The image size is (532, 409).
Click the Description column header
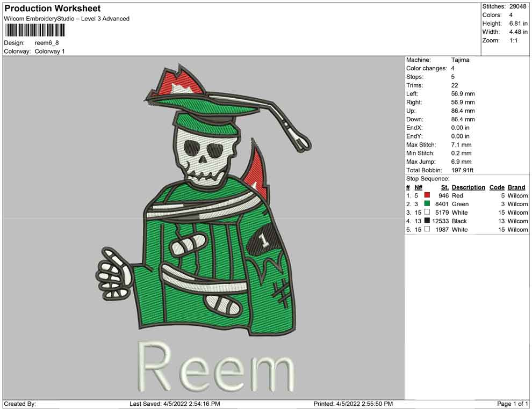pyautogui.click(x=468, y=187)
